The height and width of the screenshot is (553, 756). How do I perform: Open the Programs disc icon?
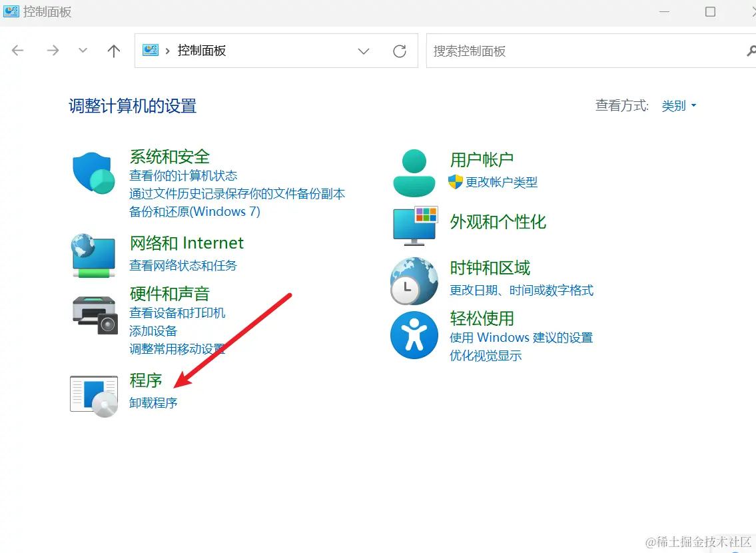(94, 396)
